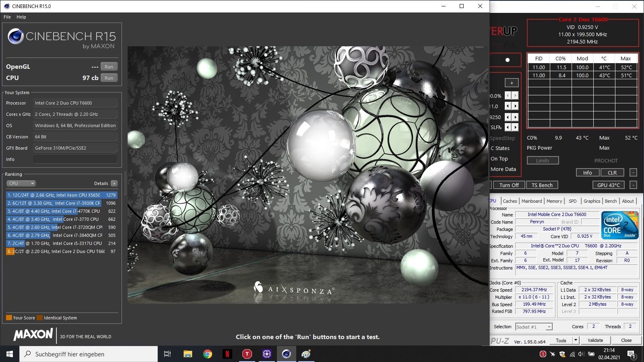Switch to the Graphics tab in CPU-Z
This screenshot has width=644, height=362.
coord(592,201)
